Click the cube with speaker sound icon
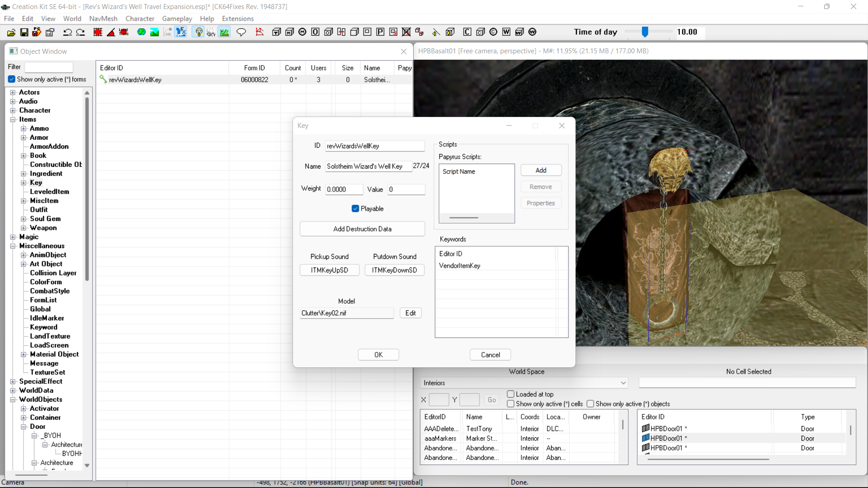This screenshot has width=868, height=488. click(x=450, y=32)
